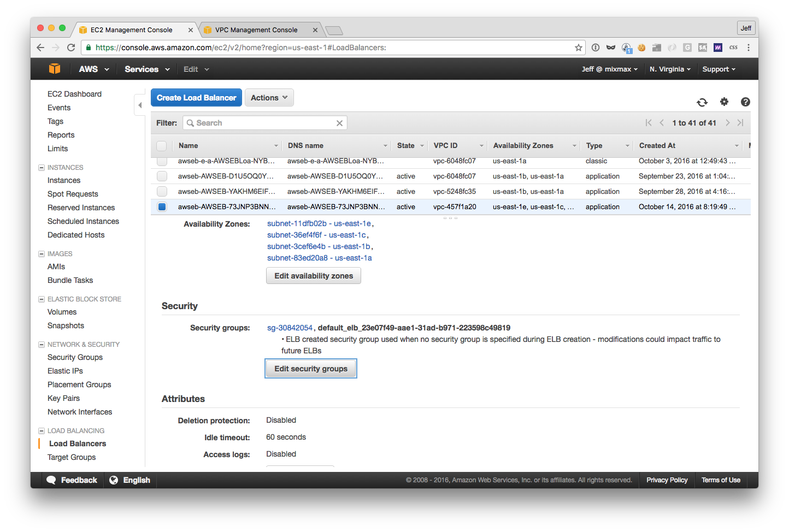Jump to the first results page
789x532 pixels.
[649, 123]
